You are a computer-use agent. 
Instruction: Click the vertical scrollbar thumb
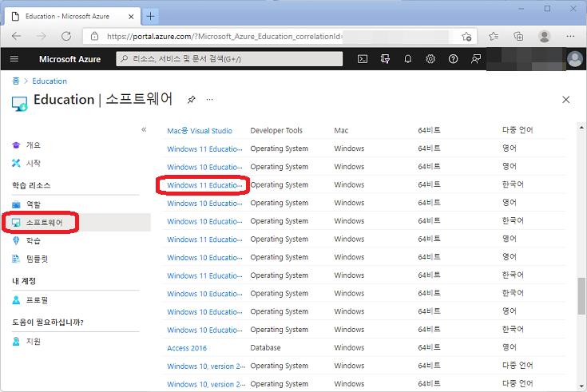(581, 295)
